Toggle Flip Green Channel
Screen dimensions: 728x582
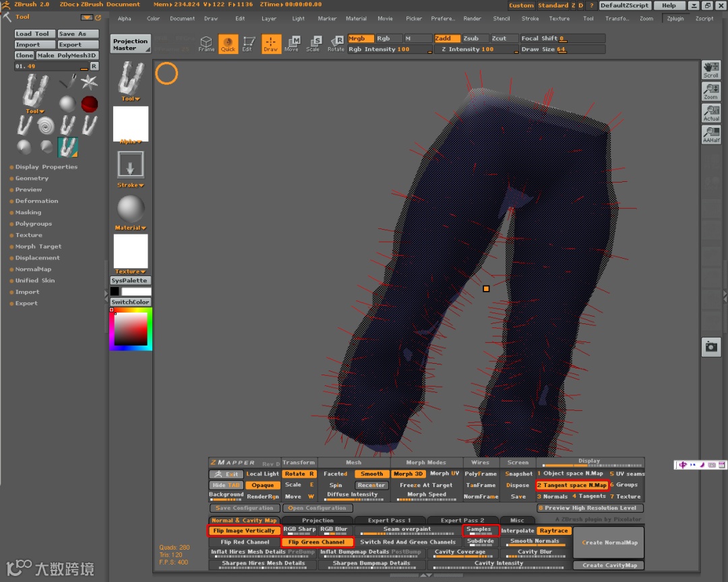point(317,542)
